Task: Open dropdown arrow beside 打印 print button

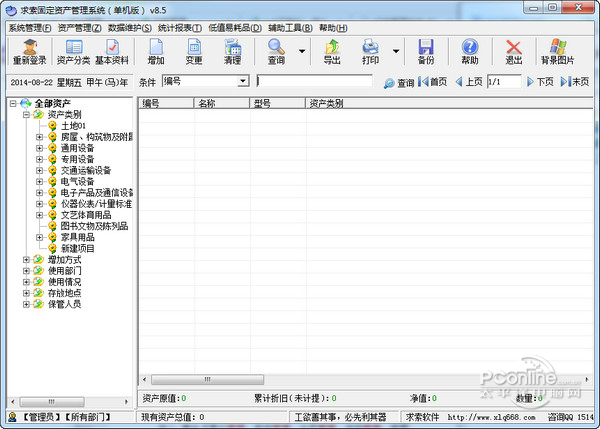Action: [396, 51]
